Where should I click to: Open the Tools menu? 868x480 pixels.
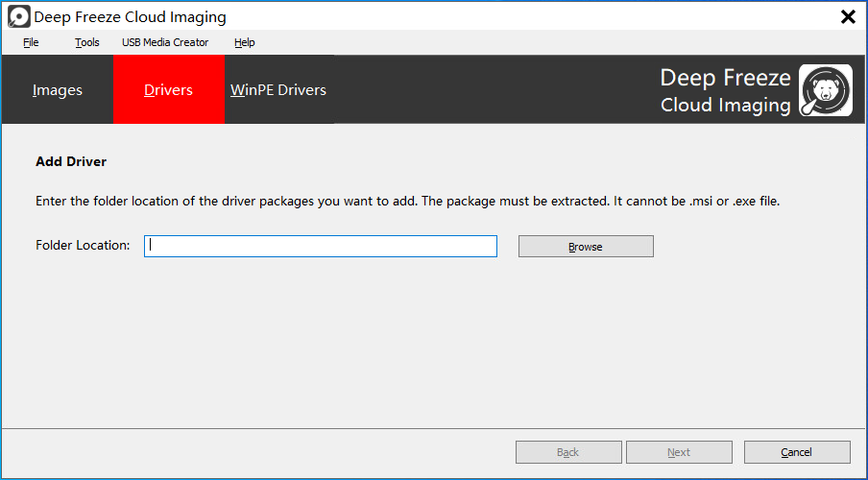[87, 42]
